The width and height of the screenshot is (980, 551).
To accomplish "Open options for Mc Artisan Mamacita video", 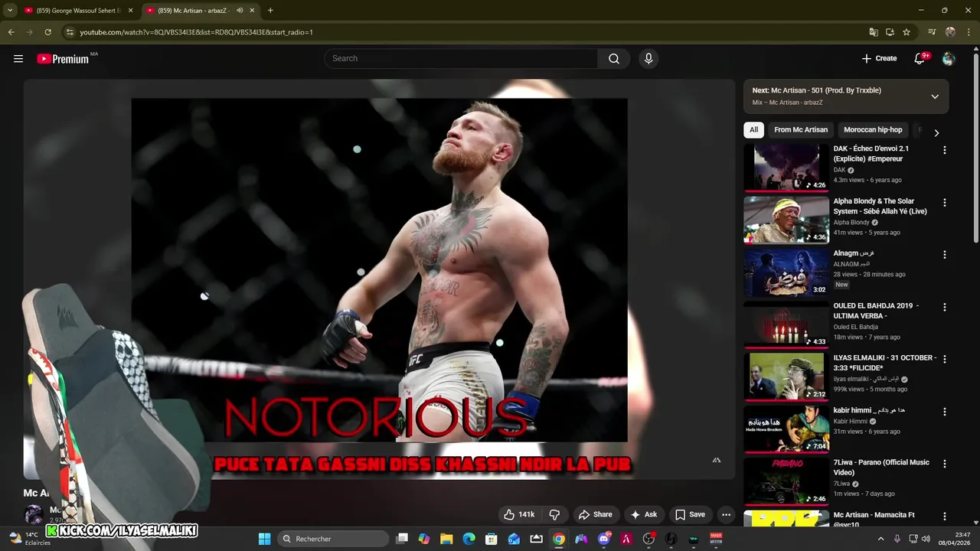I will [x=944, y=517].
